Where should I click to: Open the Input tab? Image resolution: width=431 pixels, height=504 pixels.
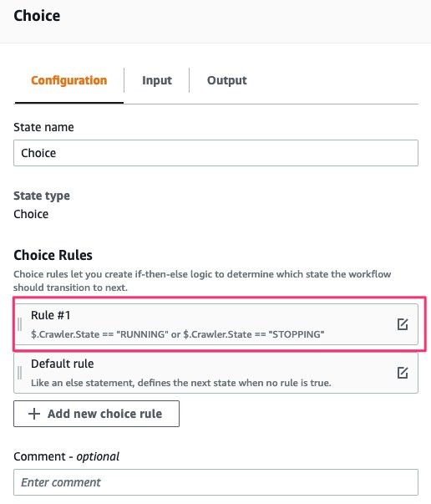coord(157,80)
